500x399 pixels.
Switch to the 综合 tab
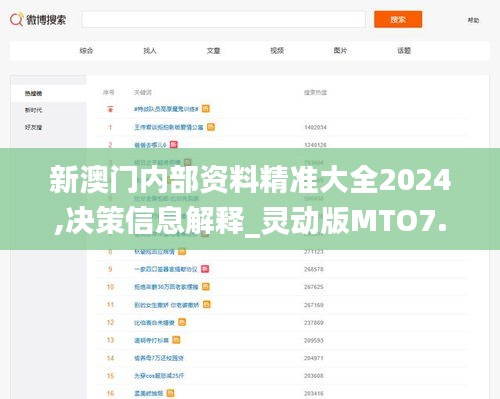[86, 51]
